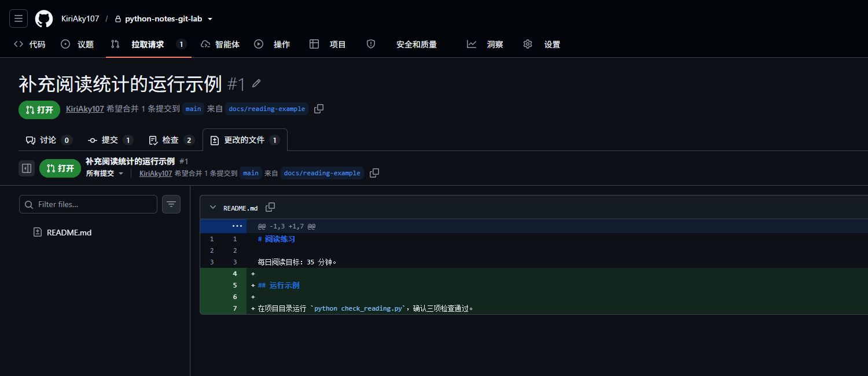Open KiriAky107 author link under the title
This screenshot has height=376, width=868.
coord(85,109)
